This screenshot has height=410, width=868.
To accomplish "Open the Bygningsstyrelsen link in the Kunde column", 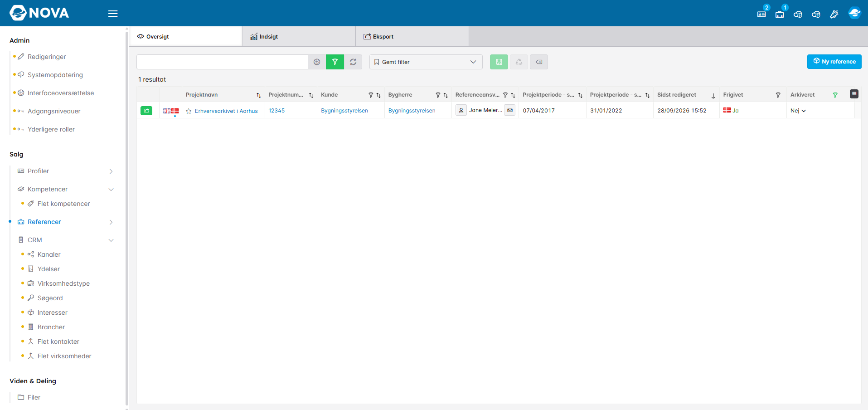I will coord(344,111).
